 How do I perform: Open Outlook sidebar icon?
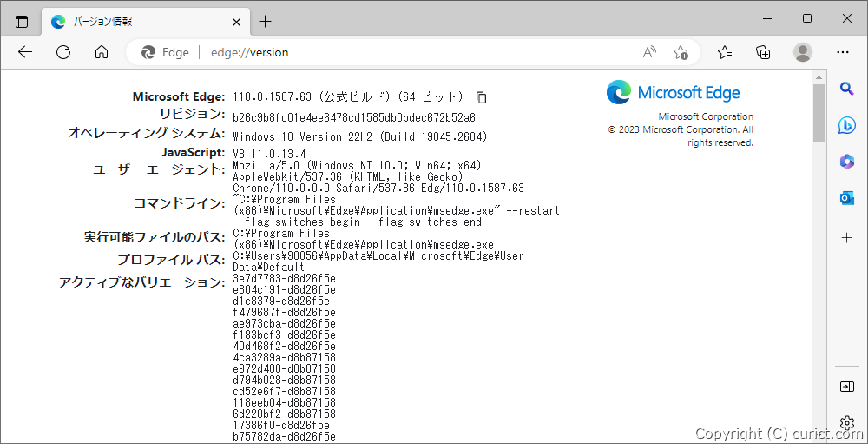click(x=846, y=198)
